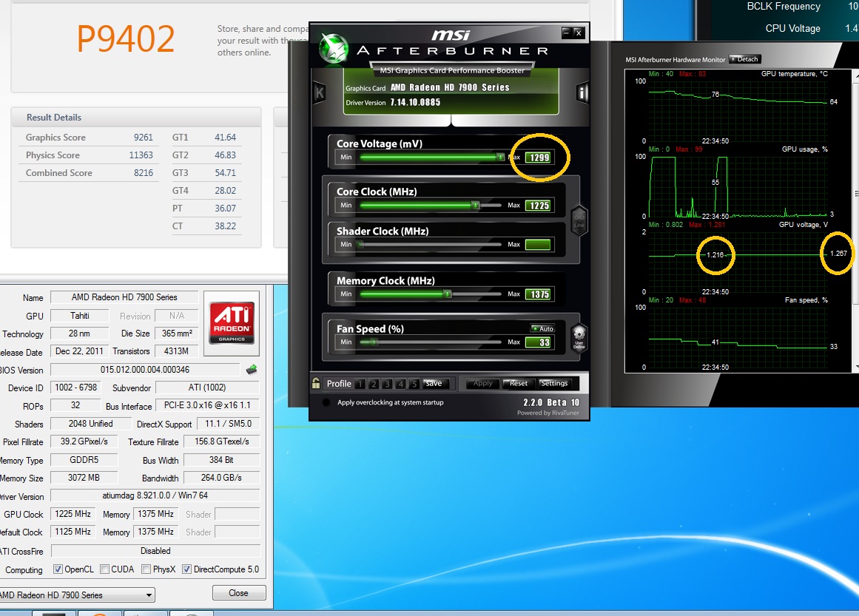
Task: Select Afterburner profile slot 3
Action: coord(387,384)
